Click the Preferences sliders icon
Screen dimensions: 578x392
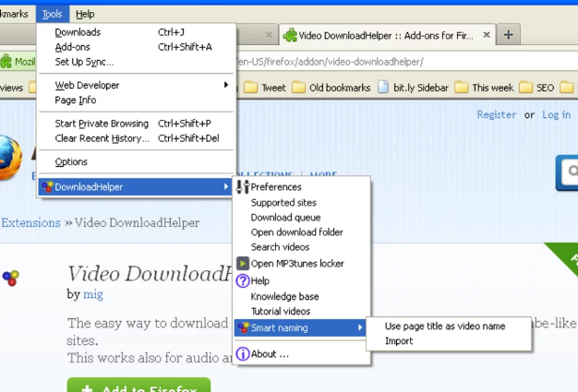243,187
